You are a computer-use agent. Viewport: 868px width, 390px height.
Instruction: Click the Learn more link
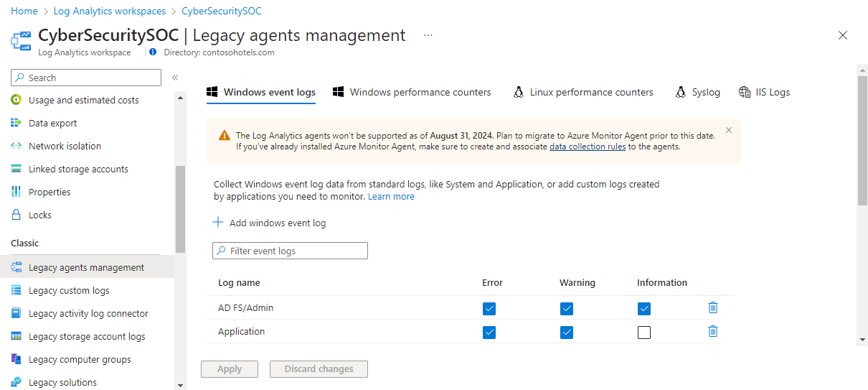point(391,196)
